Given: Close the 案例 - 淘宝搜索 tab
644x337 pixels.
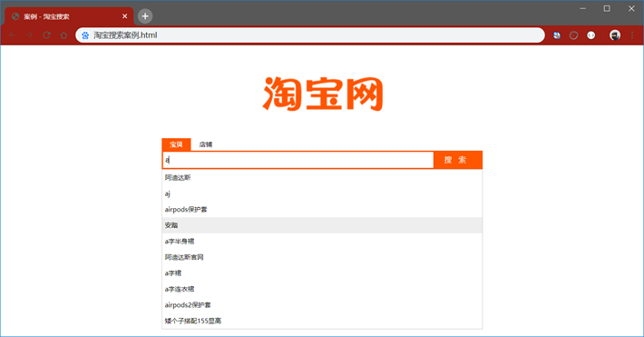Looking at the screenshot, I should click(125, 16).
